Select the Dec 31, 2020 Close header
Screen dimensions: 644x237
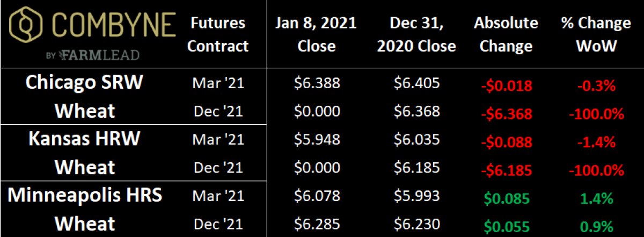click(x=416, y=34)
